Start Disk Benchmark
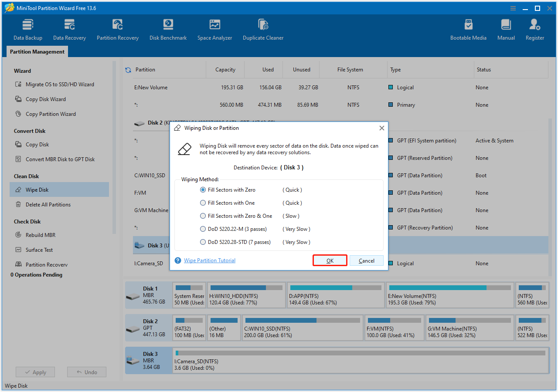The width and height of the screenshot is (558, 392). pyautogui.click(x=168, y=28)
